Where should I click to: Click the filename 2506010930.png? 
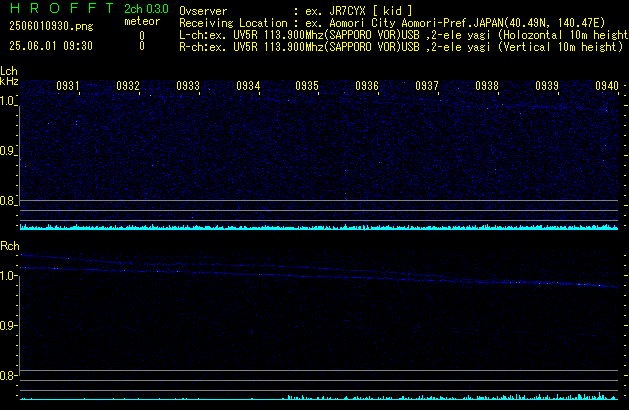[51, 26]
